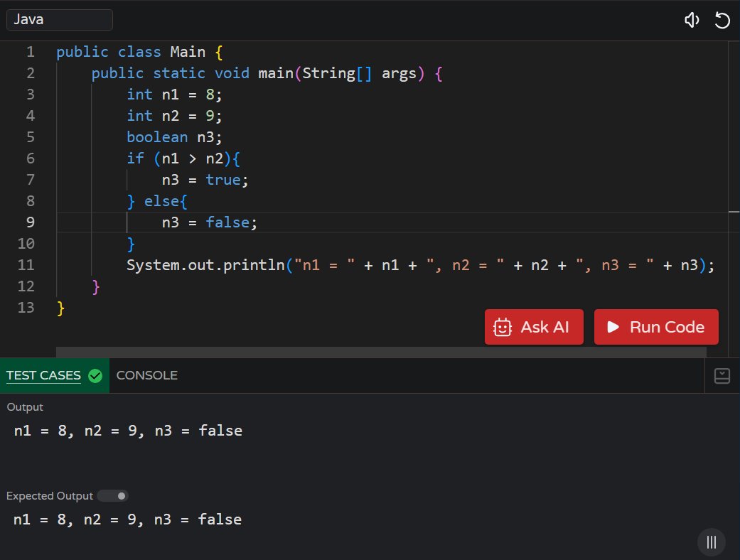The image size is (740, 560).
Task: Click line number 9 in the editor gutter
Action: coord(30,222)
